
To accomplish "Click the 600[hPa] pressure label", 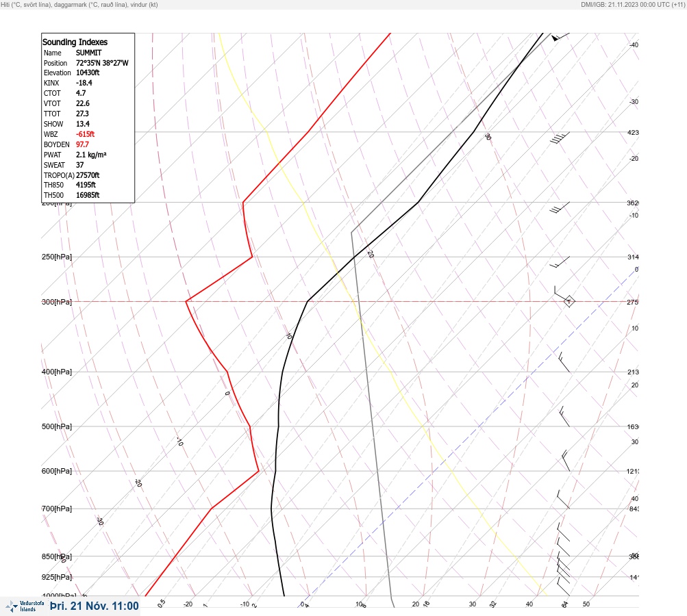I will point(57,471).
